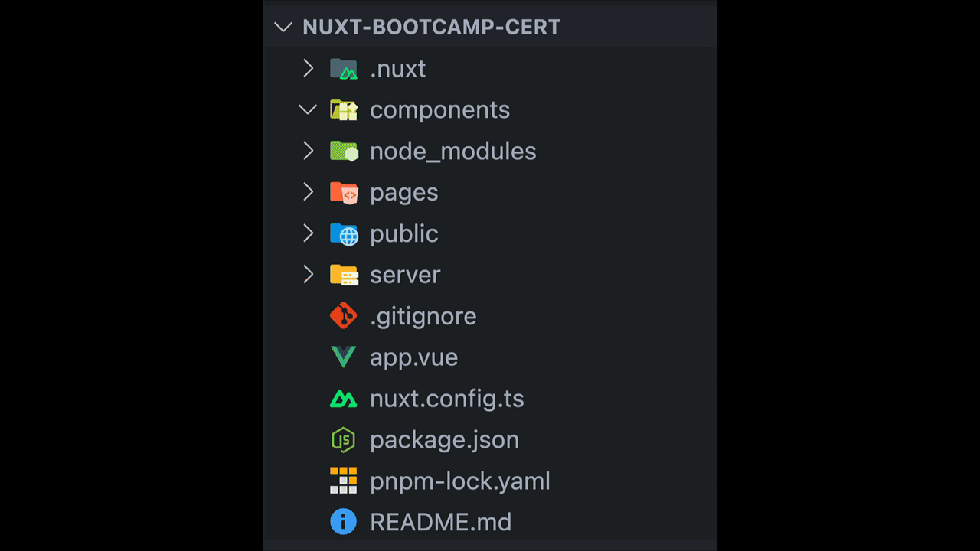Click the pnpm icon beside pnpm-lock.yaml
This screenshot has height=551, width=980.
[x=344, y=481]
